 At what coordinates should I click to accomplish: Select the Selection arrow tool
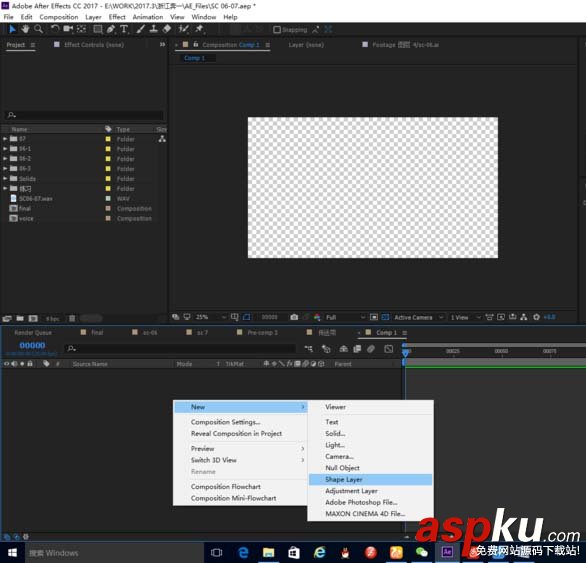pos(12,29)
